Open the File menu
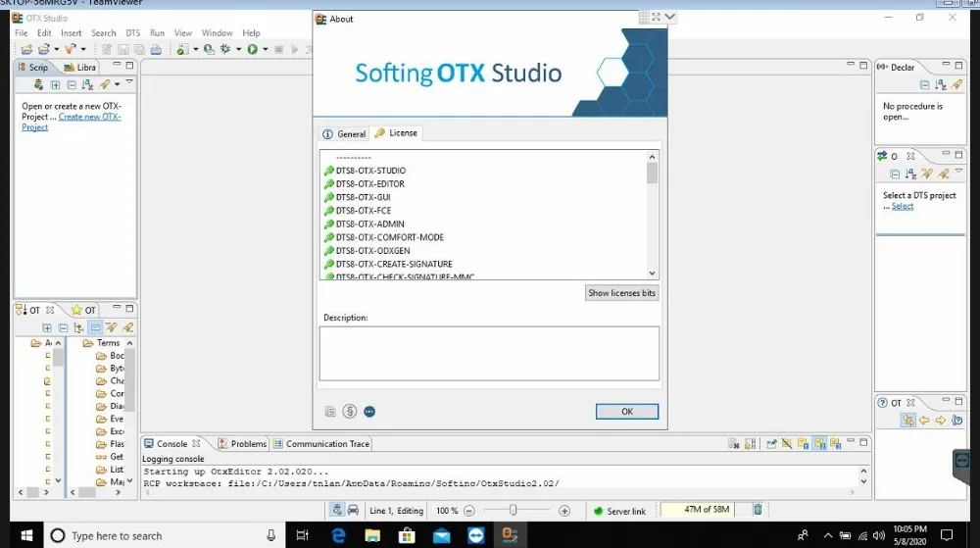Screen dimensions: 980x548 pos(22,33)
